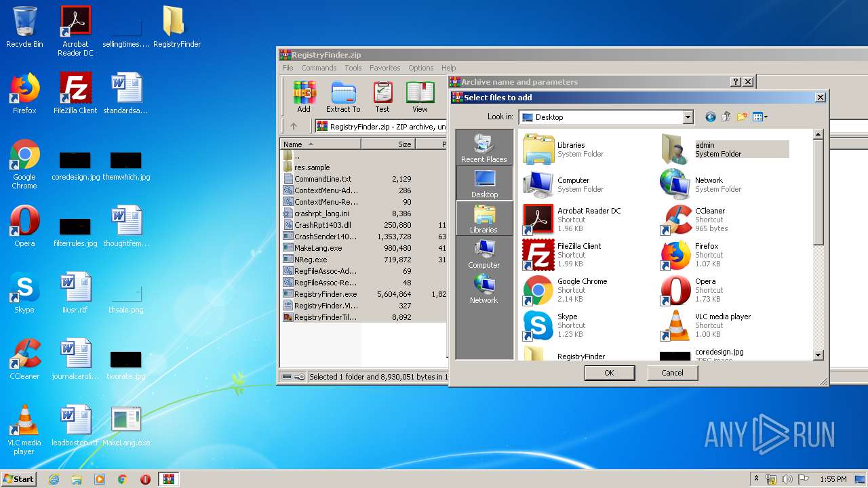Expand the Look in Desktop combo box

pyautogui.click(x=688, y=117)
